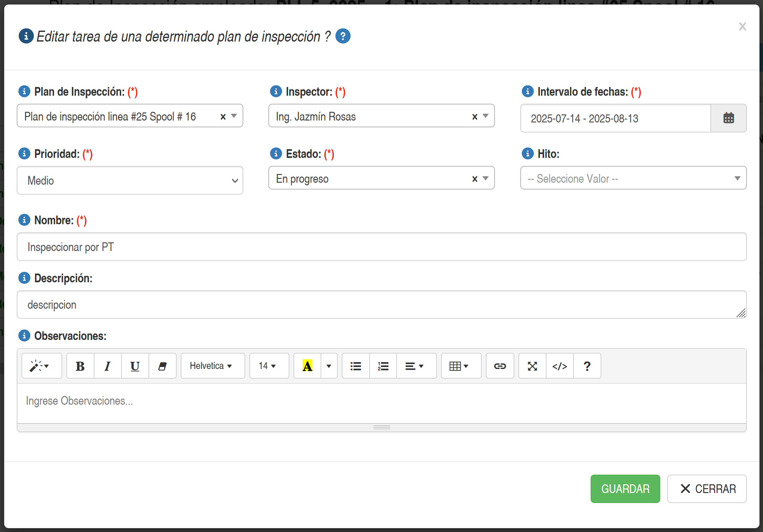
Task: Open the calendar date picker icon
Action: point(729,118)
